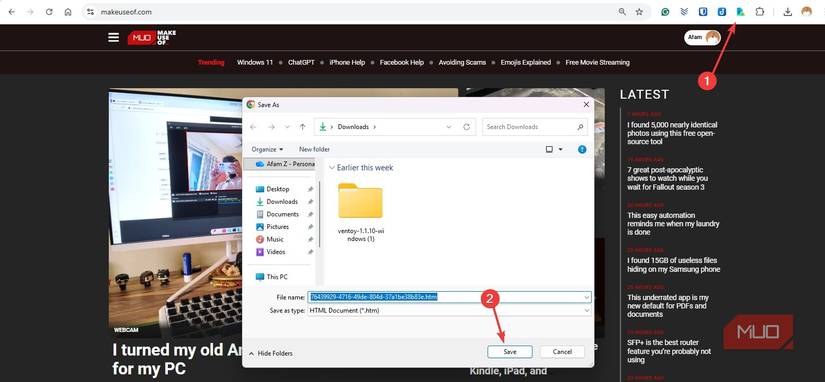This screenshot has width=825, height=382.
Task: Open Emojis Explained trending topic
Action: point(526,62)
